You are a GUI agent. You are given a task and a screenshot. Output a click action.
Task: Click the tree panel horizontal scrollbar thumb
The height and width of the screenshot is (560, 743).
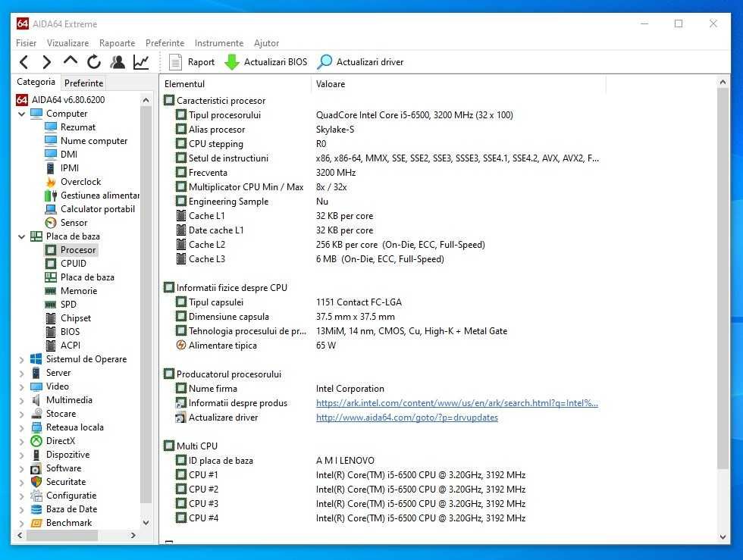[62, 535]
